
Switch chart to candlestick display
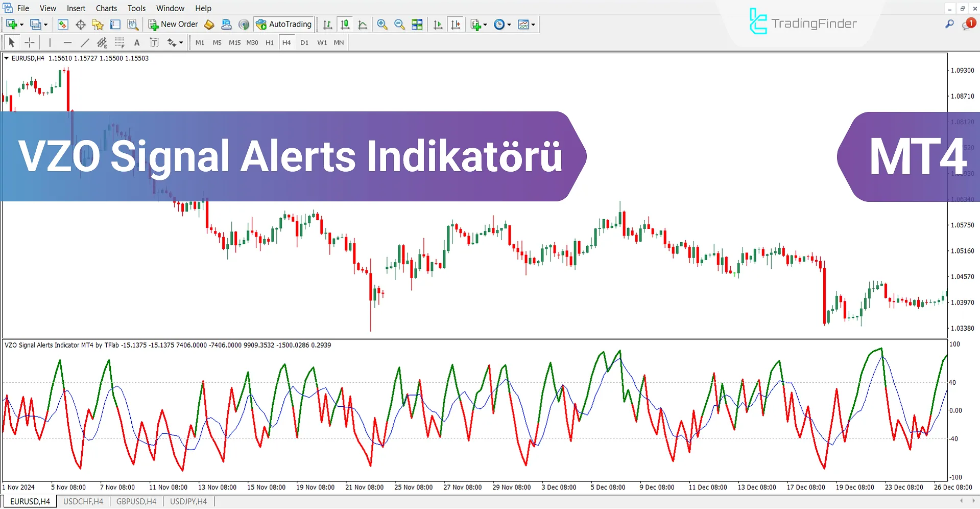coord(345,24)
